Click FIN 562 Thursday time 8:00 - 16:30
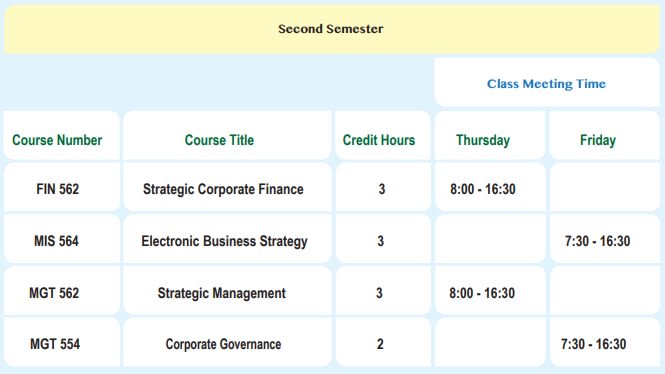This screenshot has height=374, width=665. point(483,189)
